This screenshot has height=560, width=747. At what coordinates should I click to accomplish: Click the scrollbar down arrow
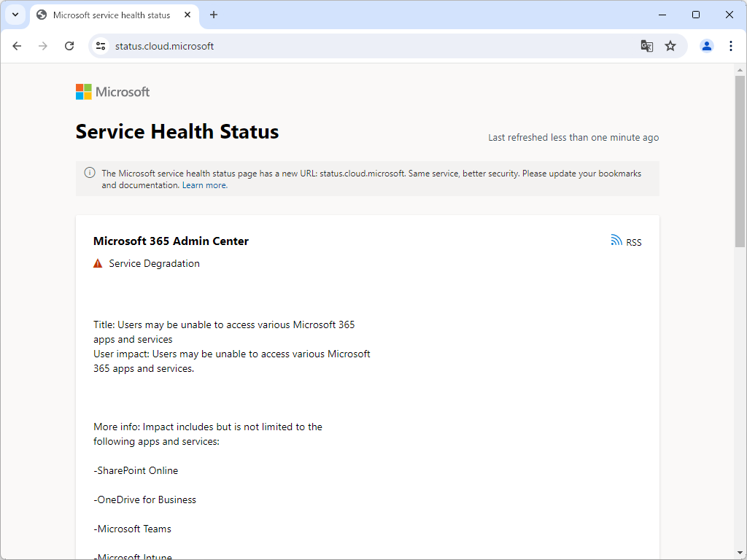[740, 552]
